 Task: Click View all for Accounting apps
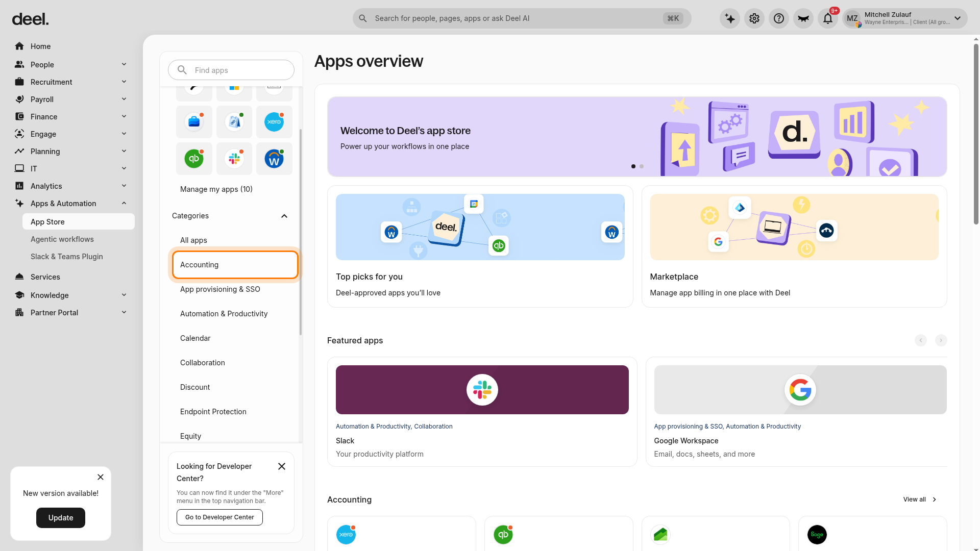click(x=920, y=499)
